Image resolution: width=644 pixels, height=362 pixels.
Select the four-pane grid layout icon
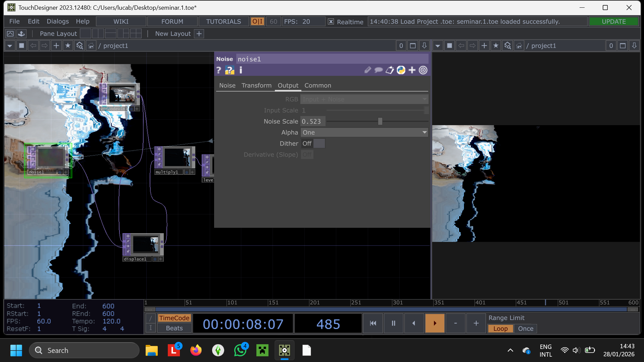point(136,34)
